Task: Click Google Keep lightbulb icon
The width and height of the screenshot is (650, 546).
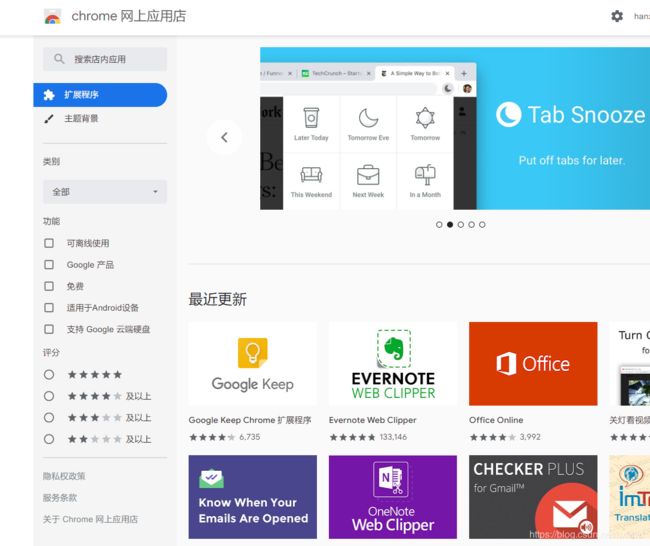Action: (252, 353)
